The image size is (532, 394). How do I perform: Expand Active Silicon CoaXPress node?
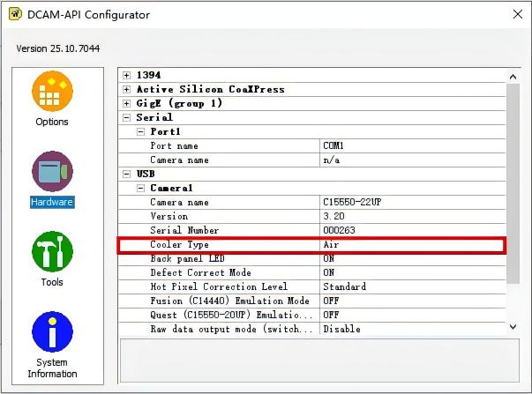point(126,90)
